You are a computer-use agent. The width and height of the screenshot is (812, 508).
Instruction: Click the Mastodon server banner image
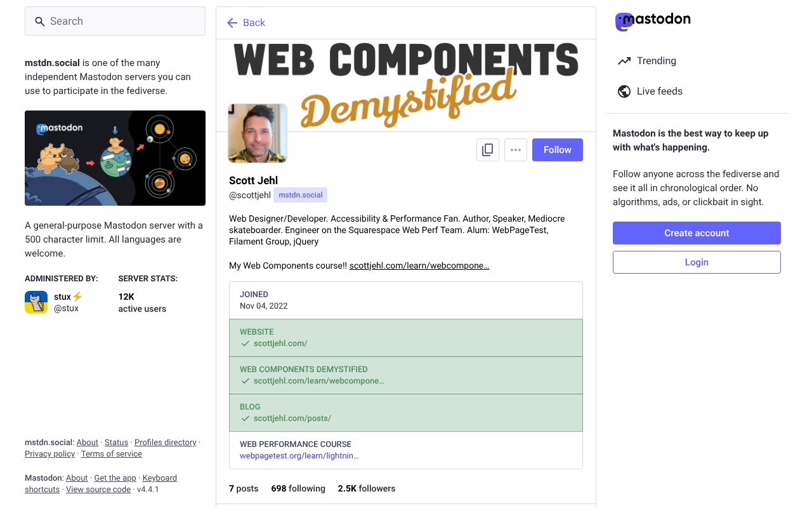(x=115, y=158)
